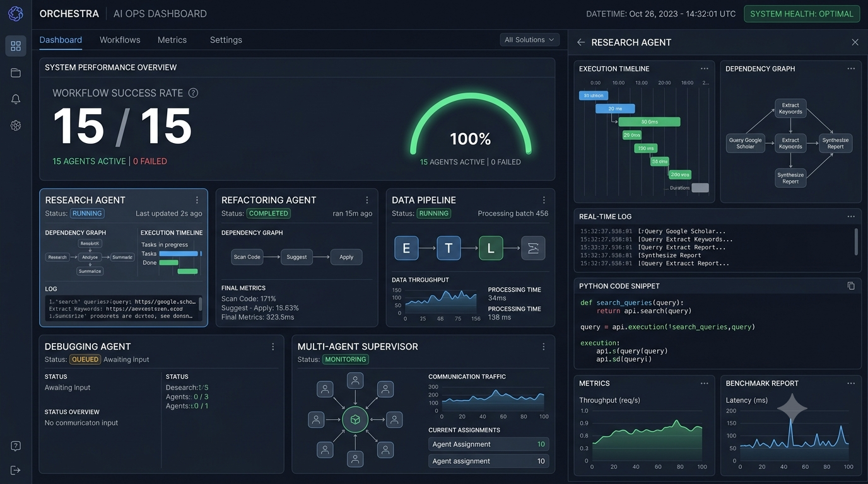Screen dimensions: 868x484
Task: Switch to the Workflows tab
Action: (x=120, y=40)
